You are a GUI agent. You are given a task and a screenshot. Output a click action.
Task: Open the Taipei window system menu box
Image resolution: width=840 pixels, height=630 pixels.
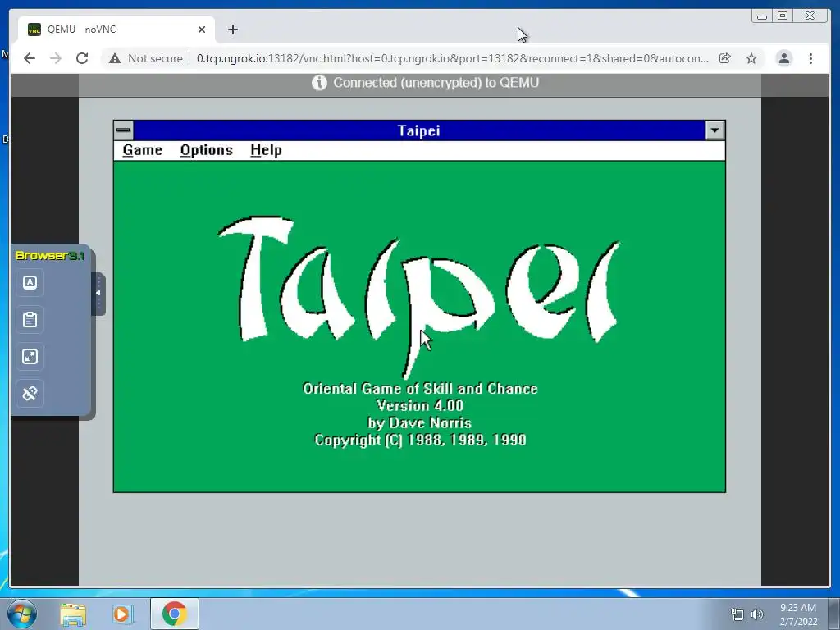tap(124, 130)
